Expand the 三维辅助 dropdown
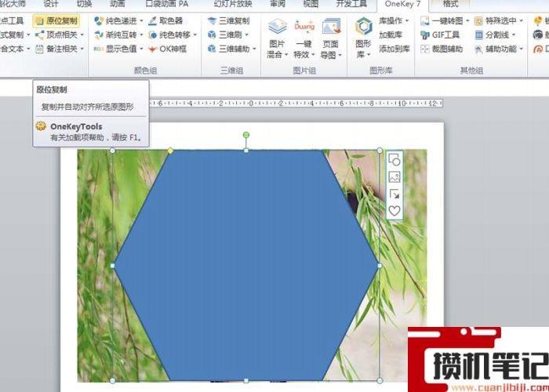The image size is (549, 392). point(255,49)
